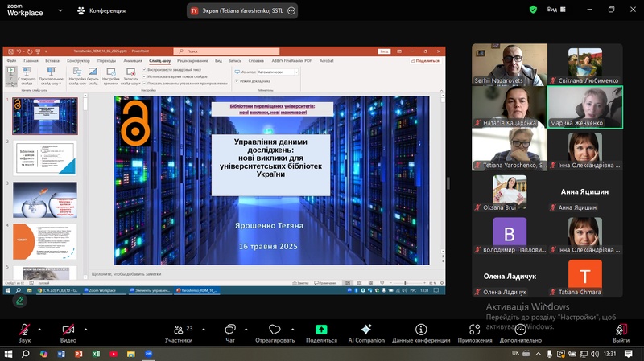Image resolution: width=644 pixels, height=361 pixels.
Task: Click Володимир Павлович participant tile
Action: point(510,234)
